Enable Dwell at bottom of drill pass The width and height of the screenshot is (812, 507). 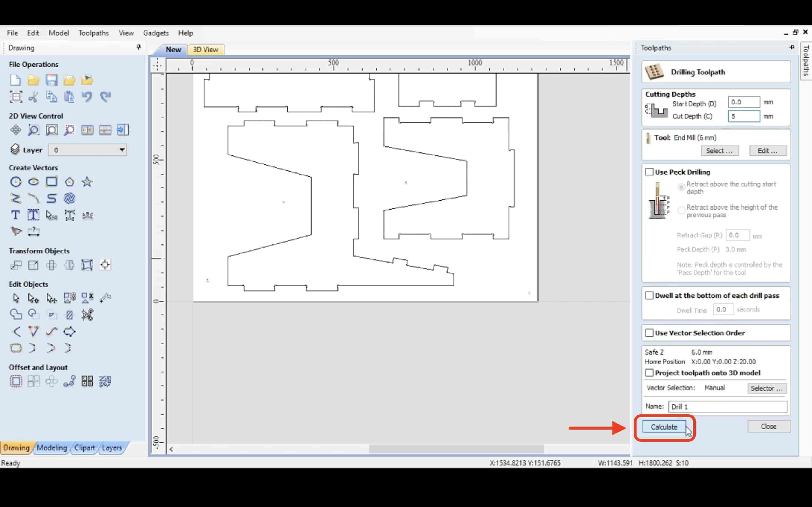click(649, 295)
